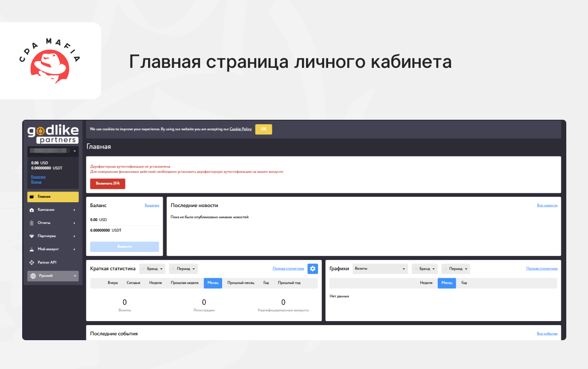Open Кошелек link in Баланс panel
This screenshot has height=369, width=588.
tap(152, 205)
